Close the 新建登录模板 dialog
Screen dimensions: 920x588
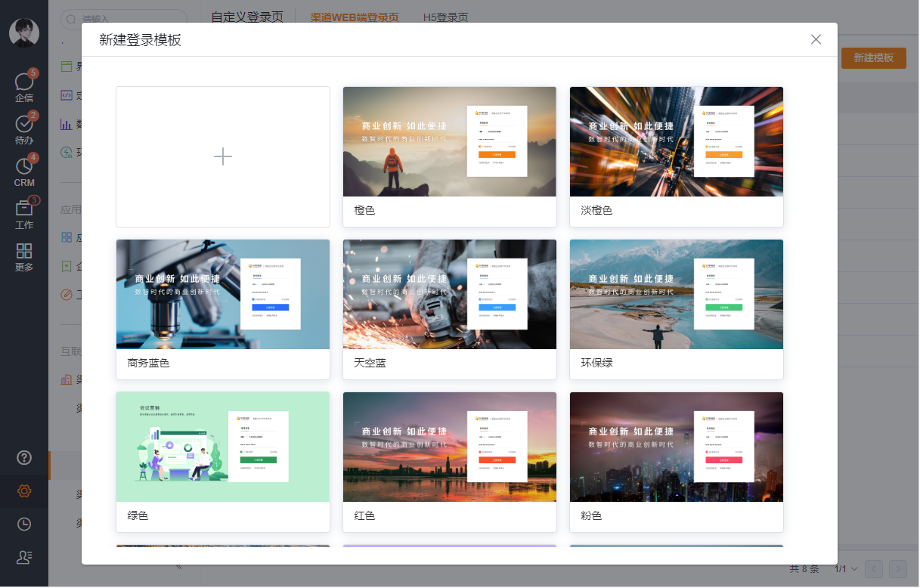pyautogui.click(x=816, y=39)
